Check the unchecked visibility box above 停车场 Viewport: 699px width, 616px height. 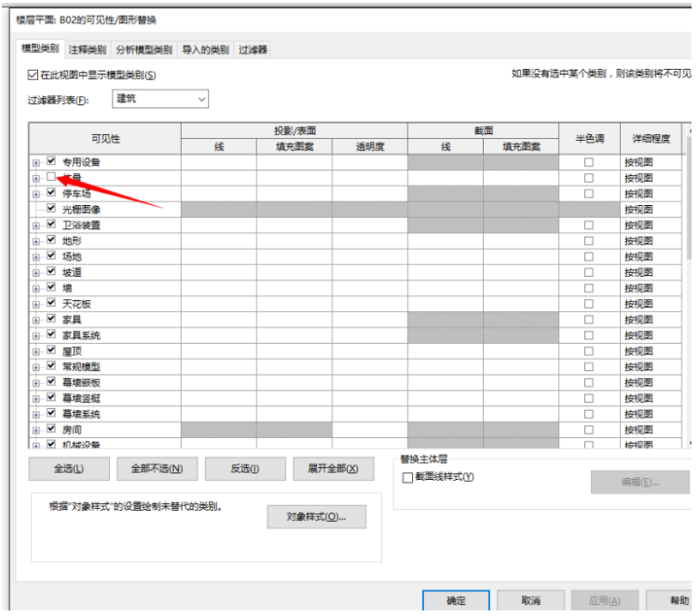click(x=51, y=177)
